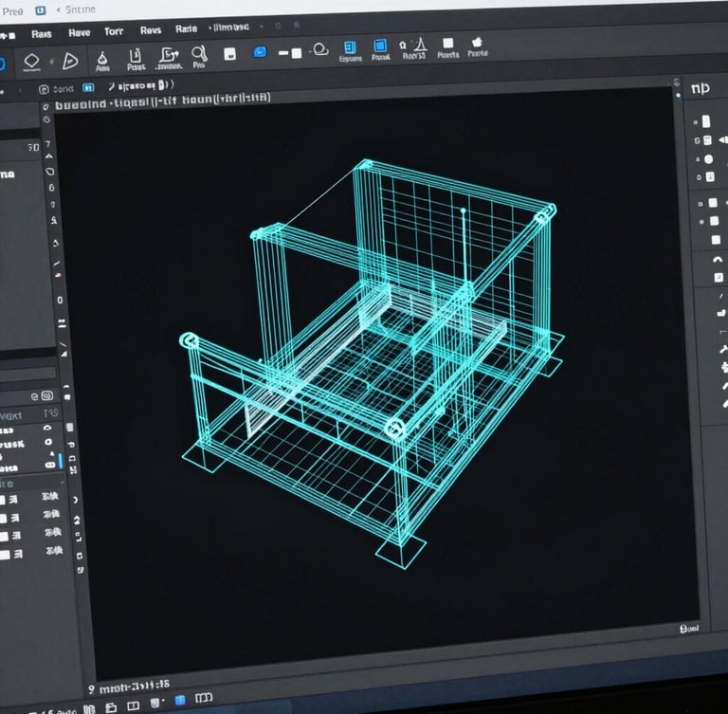
Task: Open the Have menu
Action: tap(79, 32)
